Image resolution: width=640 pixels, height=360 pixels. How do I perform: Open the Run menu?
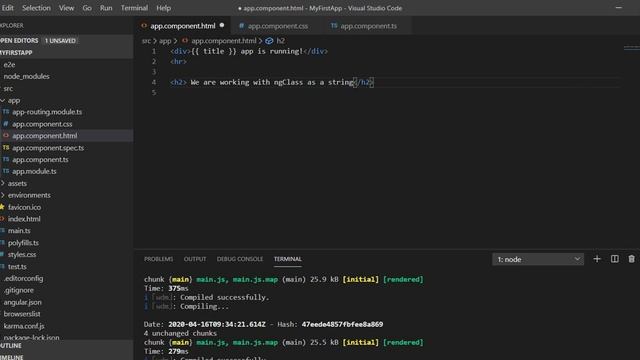tap(106, 8)
